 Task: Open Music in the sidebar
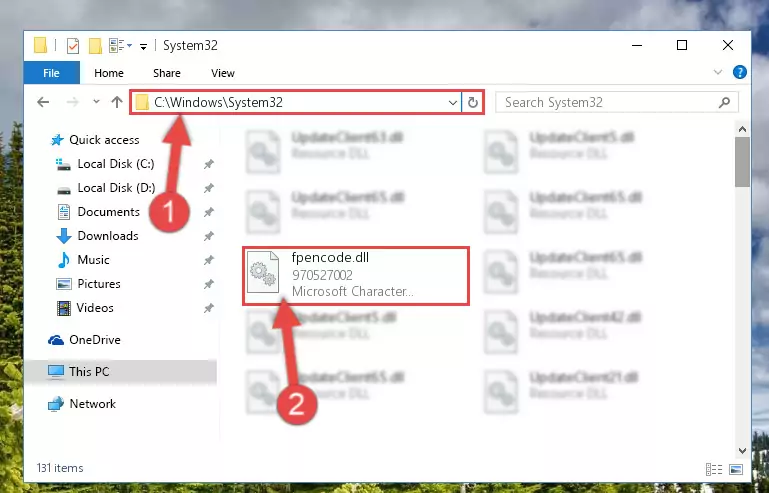pos(83,260)
